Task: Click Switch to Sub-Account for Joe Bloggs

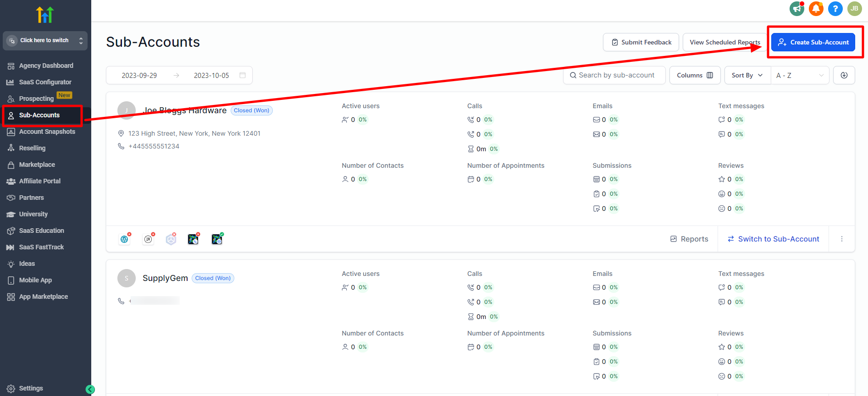Action: coord(773,239)
